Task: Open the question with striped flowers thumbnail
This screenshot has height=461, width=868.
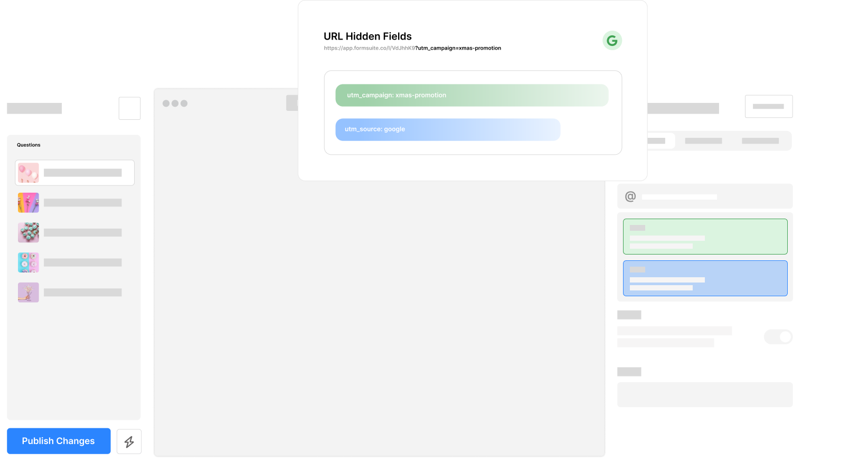Action: [x=29, y=203]
